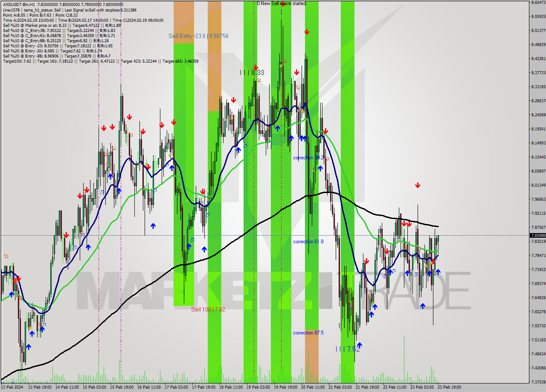Click the 8.42281 price axis value
Viewport: 546px width, 392px height.
[538, 58]
